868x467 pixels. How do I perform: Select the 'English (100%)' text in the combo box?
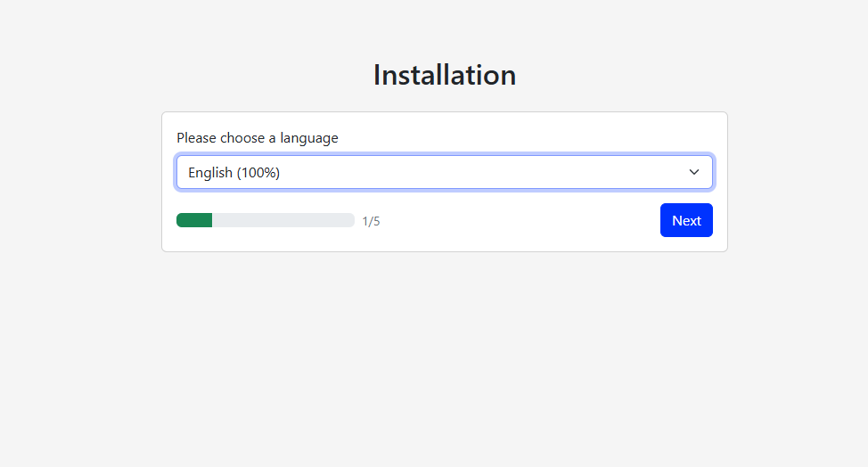234,173
